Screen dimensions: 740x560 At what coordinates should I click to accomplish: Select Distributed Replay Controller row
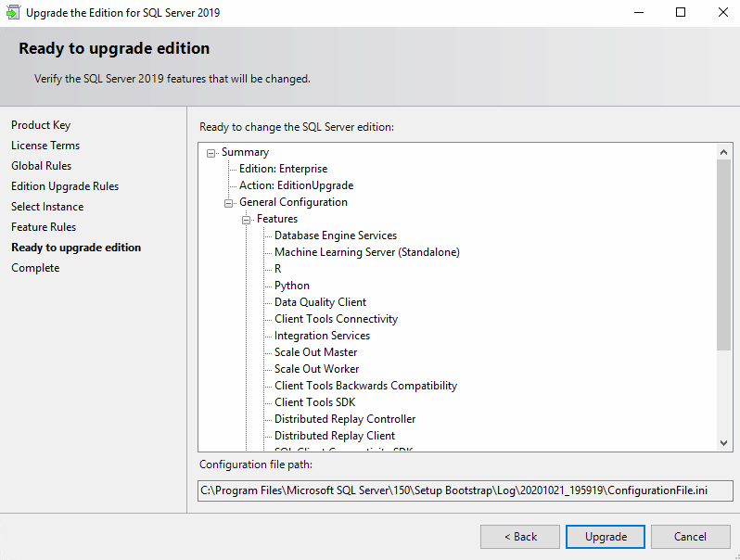pos(345,419)
